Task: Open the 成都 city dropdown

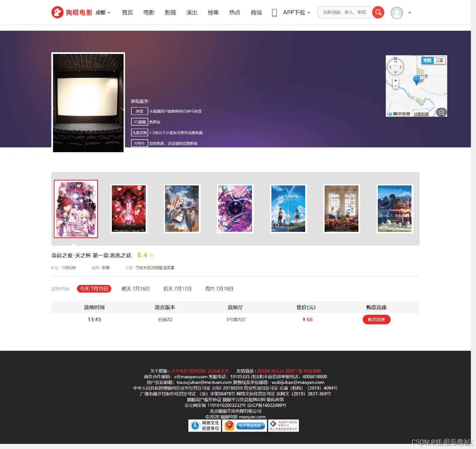Action: pyautogui.click(x=103, y=13)
